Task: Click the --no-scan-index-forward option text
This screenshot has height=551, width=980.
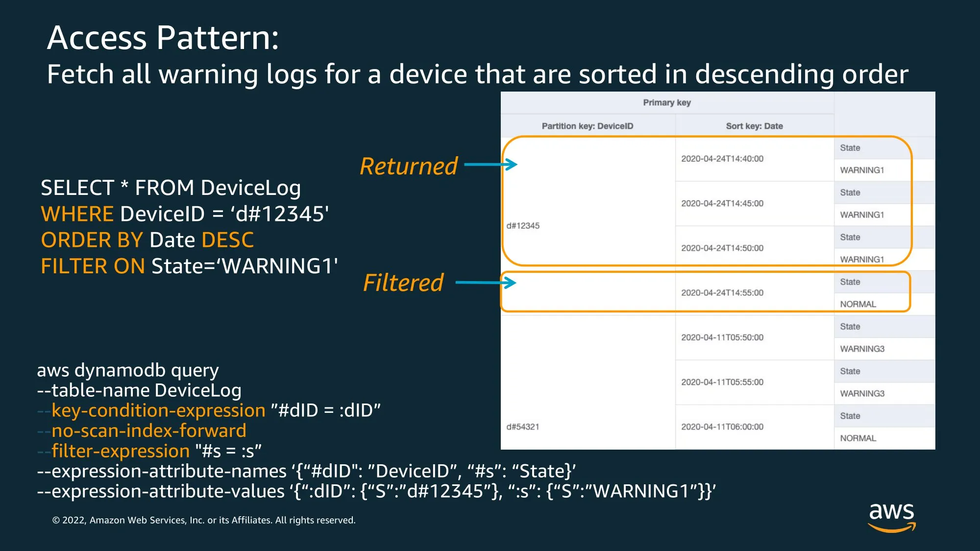Action: [142, 431]
